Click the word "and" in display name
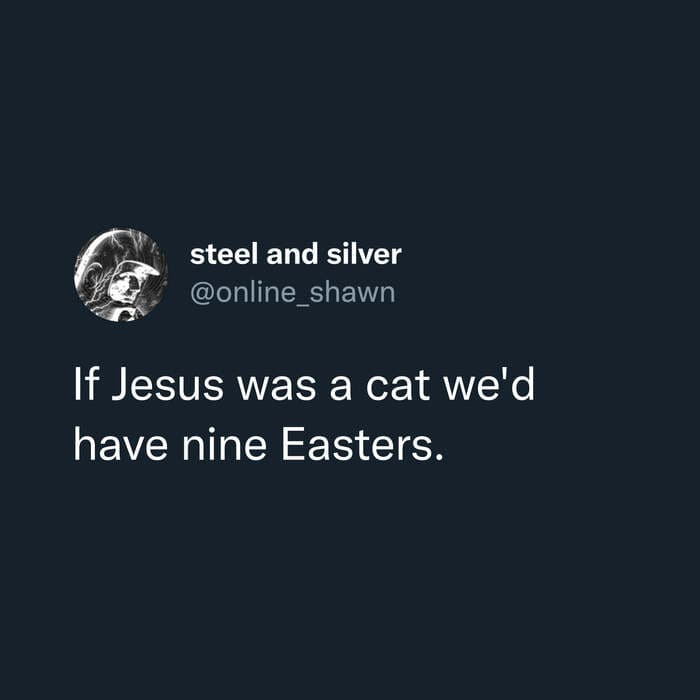 click(292, 254)
